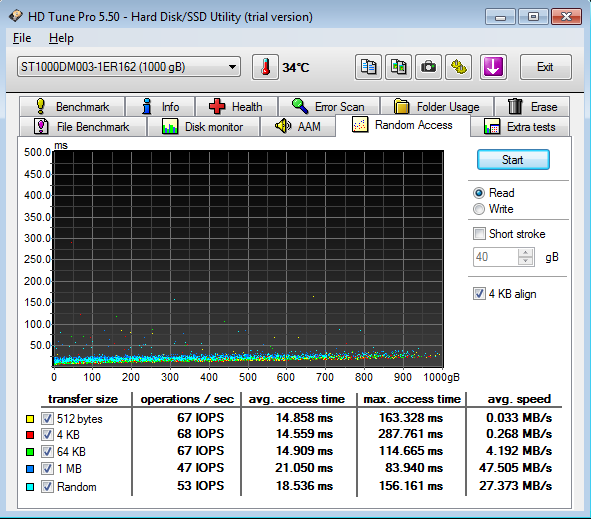Click the Exit button

coord(545,67)
